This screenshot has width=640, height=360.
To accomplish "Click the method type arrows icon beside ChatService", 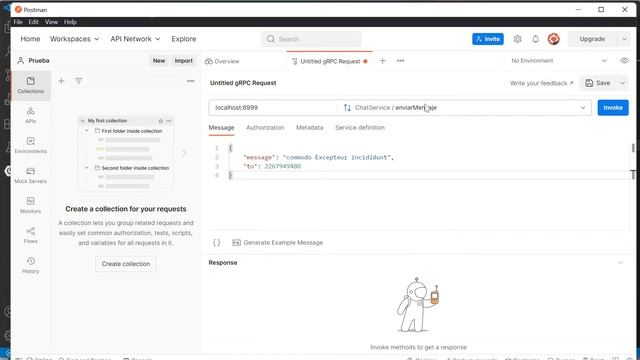I will (347, 108).
